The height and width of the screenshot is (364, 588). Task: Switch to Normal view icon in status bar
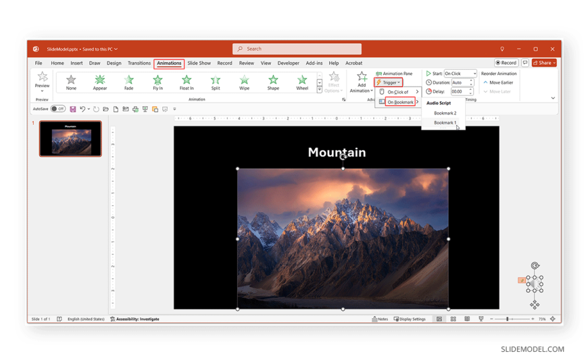(x=439, y=319)
